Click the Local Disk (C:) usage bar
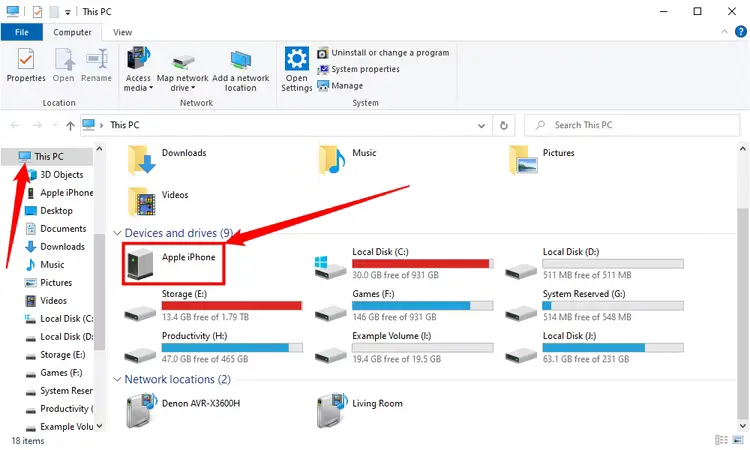Image resolution: width=750 pixels, height=450 pixels. coord(422,263)
